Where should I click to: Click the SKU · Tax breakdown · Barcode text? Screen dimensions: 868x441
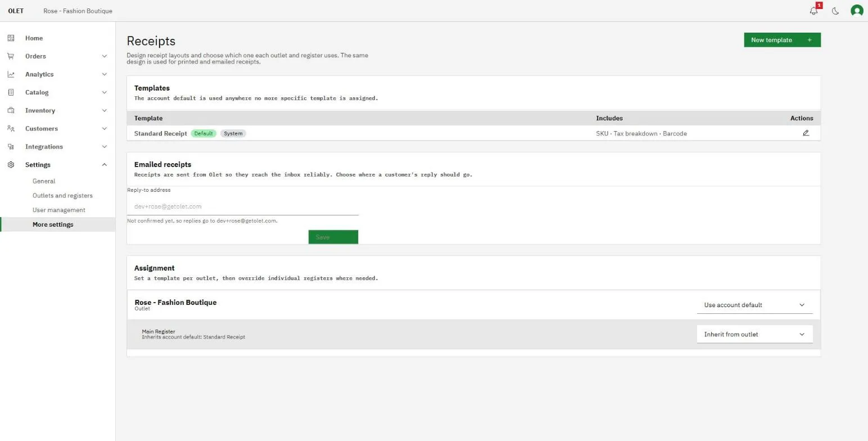(x=641, y=133)
